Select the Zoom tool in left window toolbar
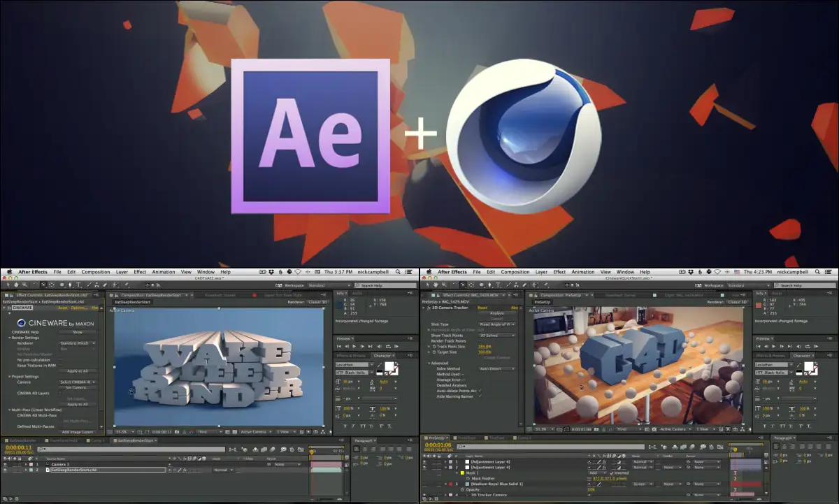 click(x=24, y=285)
